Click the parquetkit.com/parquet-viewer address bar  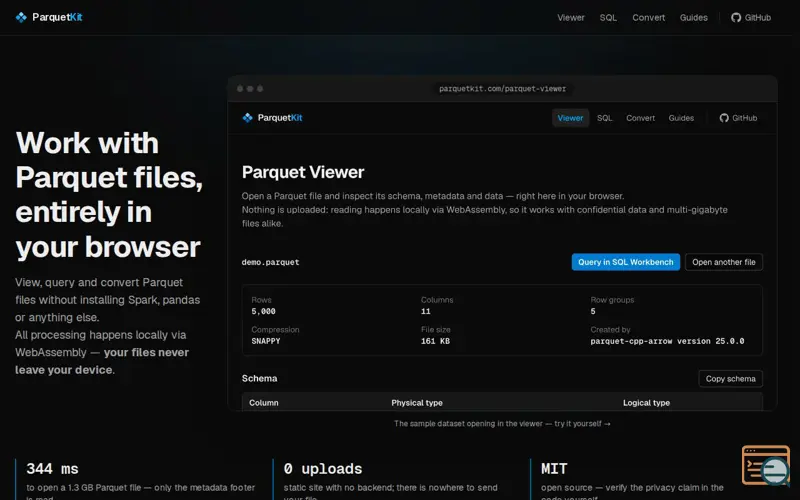502,89
